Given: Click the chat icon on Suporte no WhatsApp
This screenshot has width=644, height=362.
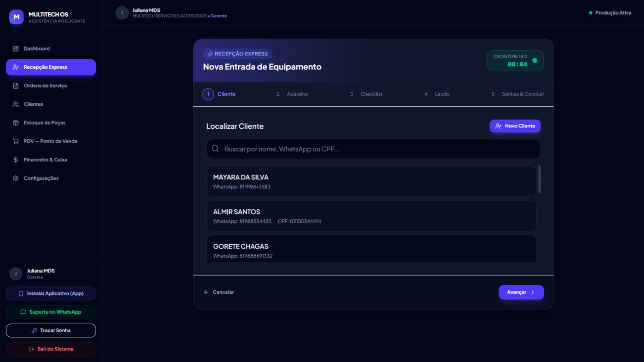Looking at the screenshot, I should [x=23, y=312].
